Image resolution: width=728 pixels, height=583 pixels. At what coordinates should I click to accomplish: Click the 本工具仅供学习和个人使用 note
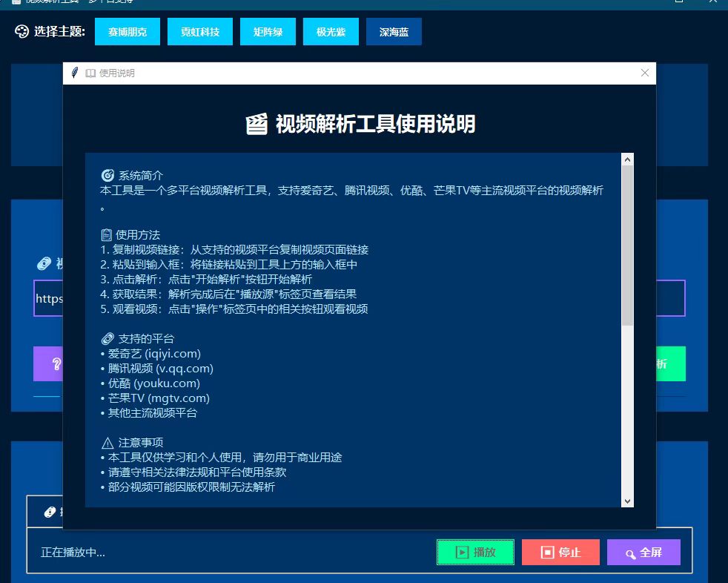[x=222, y=457]
